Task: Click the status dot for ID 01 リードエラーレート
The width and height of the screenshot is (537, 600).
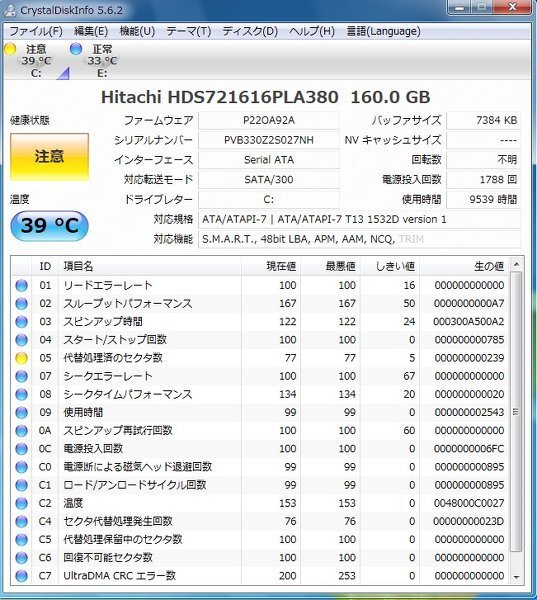Action: point(21,285)
